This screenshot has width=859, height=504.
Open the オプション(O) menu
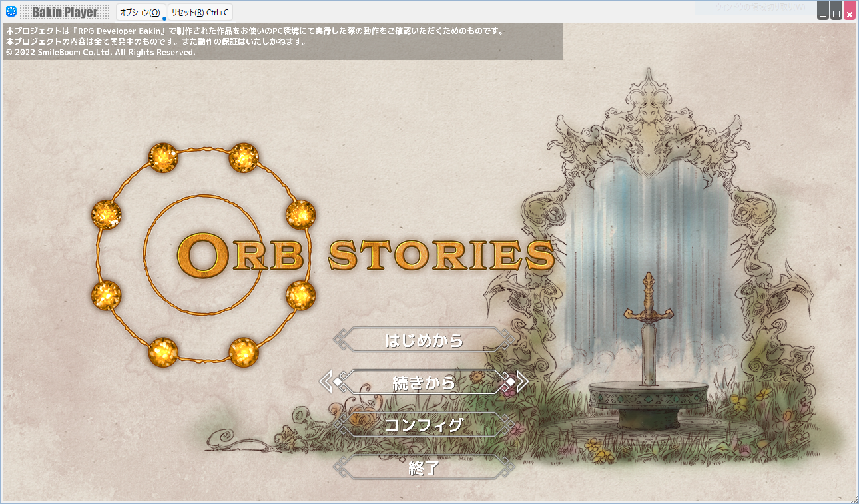pyautogui.click(x=139, y=13)
